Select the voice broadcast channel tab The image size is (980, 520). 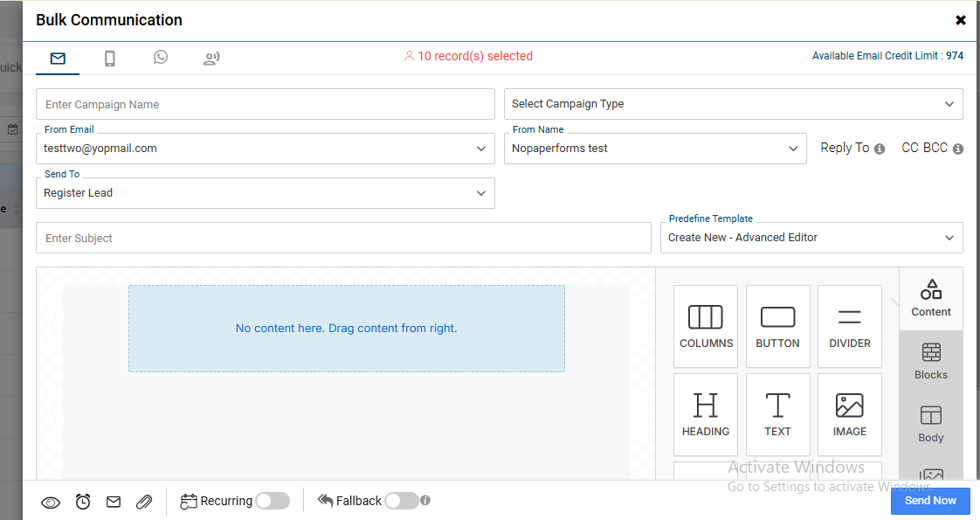(211, 59)
